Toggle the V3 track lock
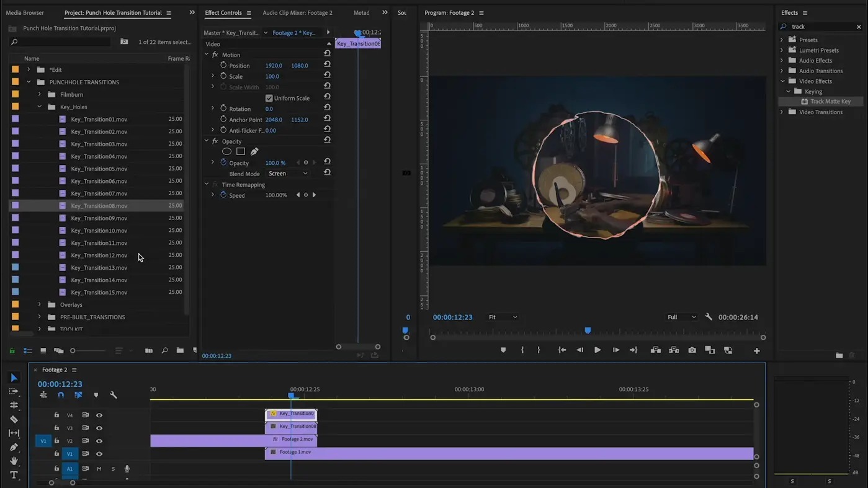Image resolution: width=868 pixels, height=488 pixels. click(56, 428)
